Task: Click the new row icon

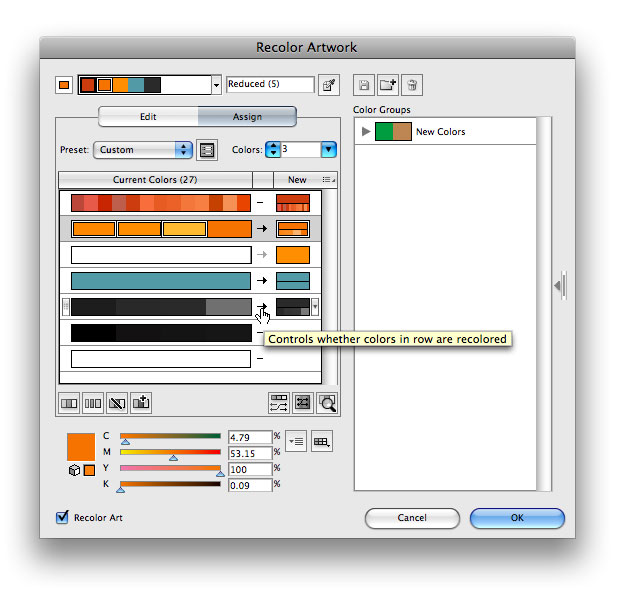Action: tap(141, 402)
